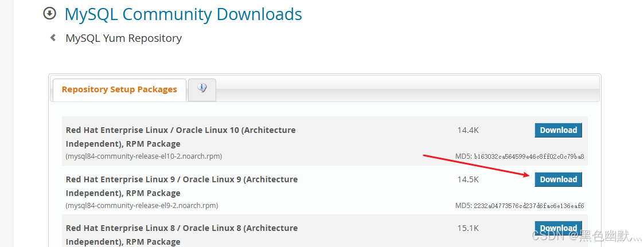Screen dimensions: 644x247
Task: Download the Linux 10 RPM package
Action: [558, 130]
